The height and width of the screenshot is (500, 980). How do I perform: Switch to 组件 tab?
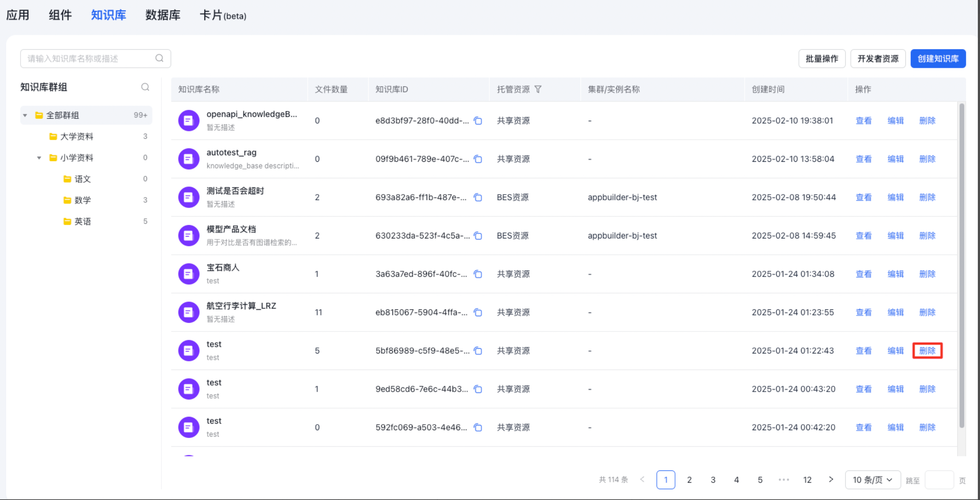[60, 15]
